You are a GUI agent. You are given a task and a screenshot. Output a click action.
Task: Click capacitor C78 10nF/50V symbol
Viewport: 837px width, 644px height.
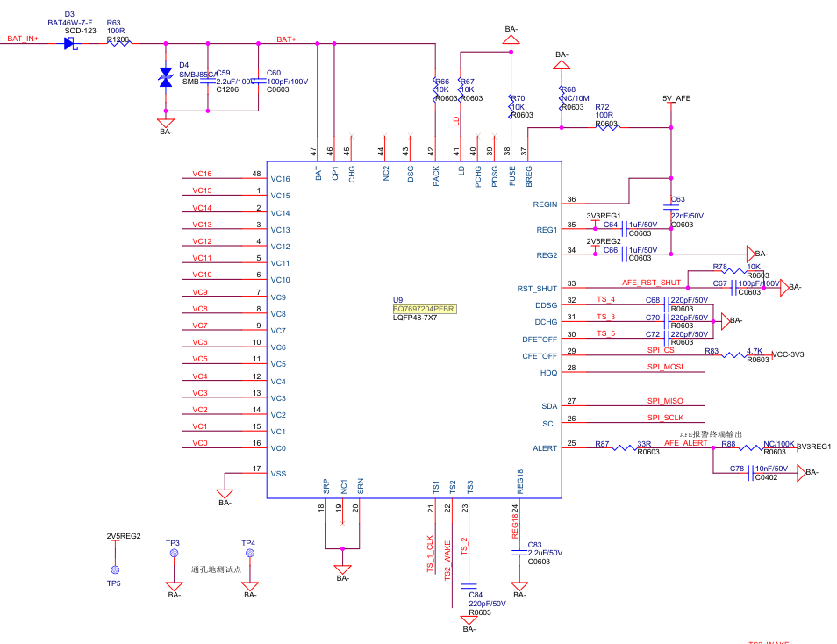pos(751,473)
